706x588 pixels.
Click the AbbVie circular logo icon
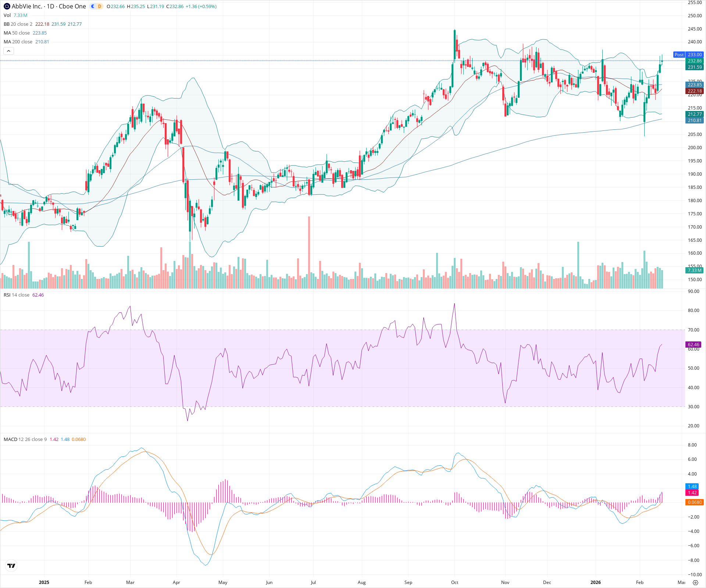pyautogui.click(x=7, y=6)
